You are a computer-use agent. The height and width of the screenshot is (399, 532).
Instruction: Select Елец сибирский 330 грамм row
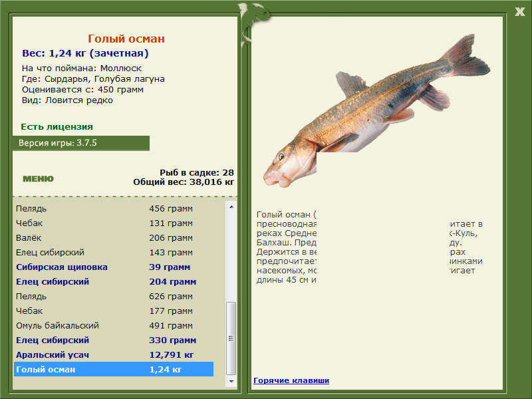[114, 340]
